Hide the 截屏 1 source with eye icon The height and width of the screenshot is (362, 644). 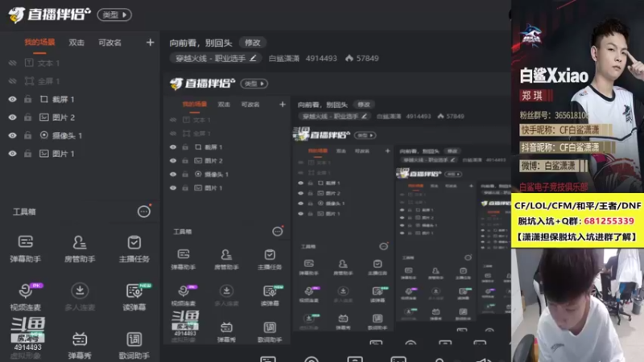12,99
